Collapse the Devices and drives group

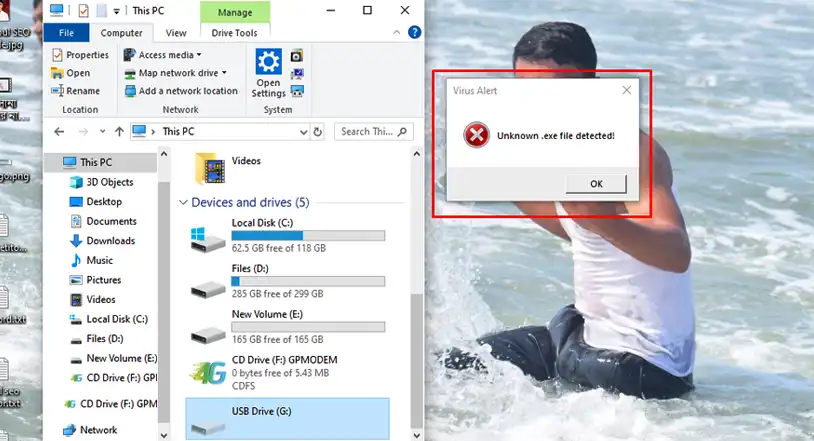(183, 202)
